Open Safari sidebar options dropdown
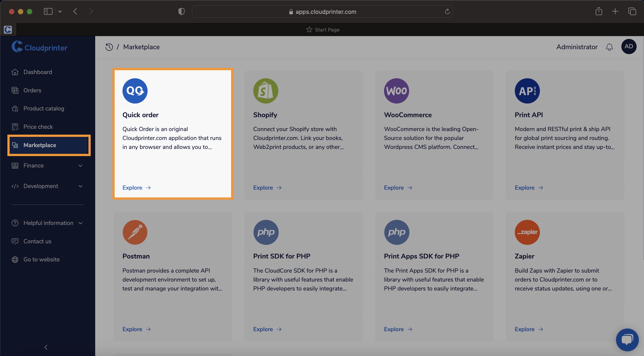Image resolution: width=644 pixels, height=356 pixels. [60, 11]
